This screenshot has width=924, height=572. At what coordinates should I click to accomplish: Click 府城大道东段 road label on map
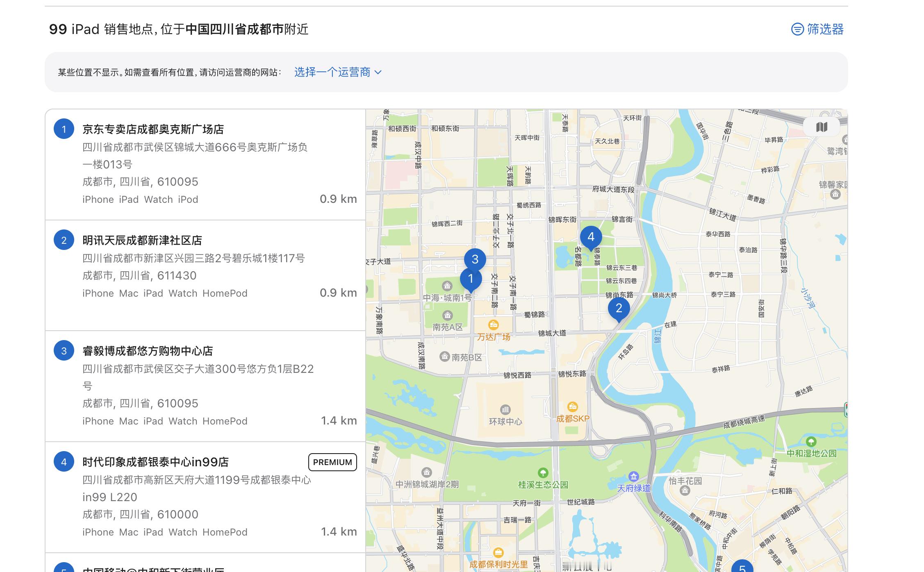613,189
